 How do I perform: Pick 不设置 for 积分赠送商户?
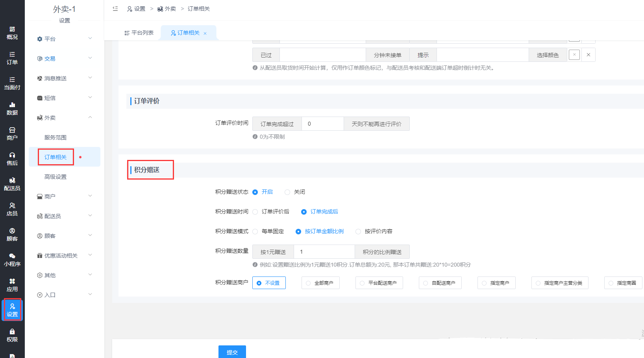(x=269, y=283)
